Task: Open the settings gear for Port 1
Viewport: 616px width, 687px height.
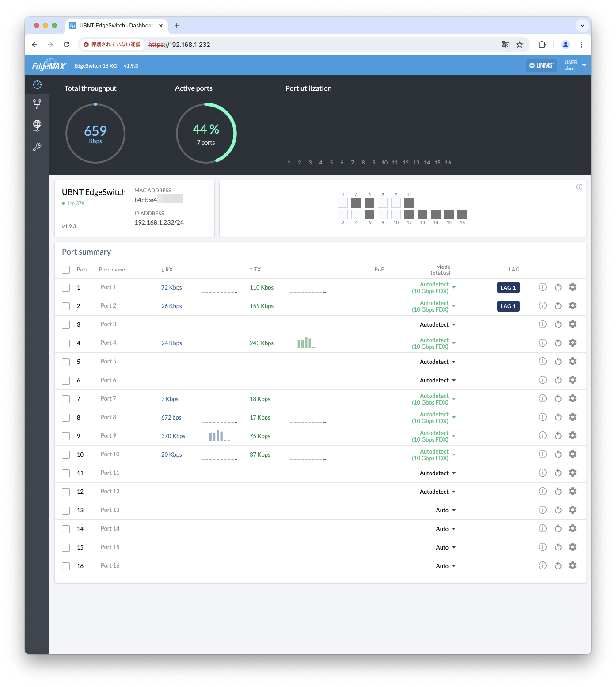Action: (573, 287)
